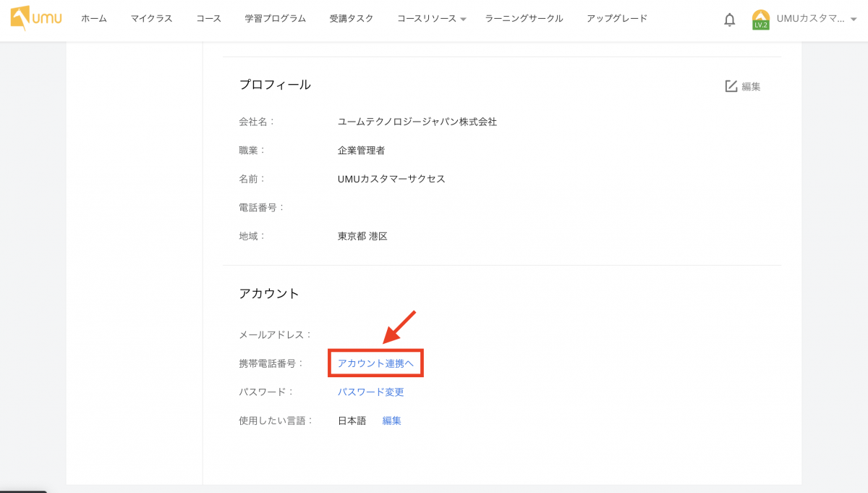The width and height of the screenshot is (868, 493).
Task: Click the user avatar with LV.2 badge
Action: [x=760, y=20]
